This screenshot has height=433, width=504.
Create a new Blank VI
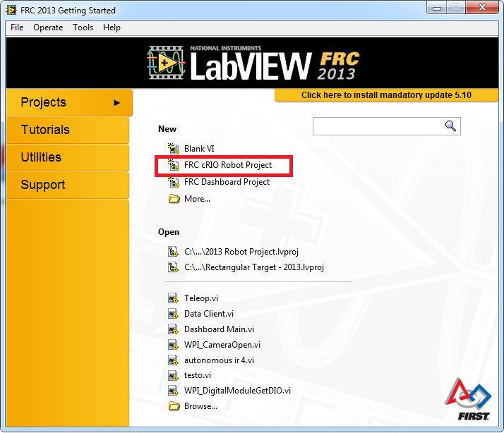199,149
